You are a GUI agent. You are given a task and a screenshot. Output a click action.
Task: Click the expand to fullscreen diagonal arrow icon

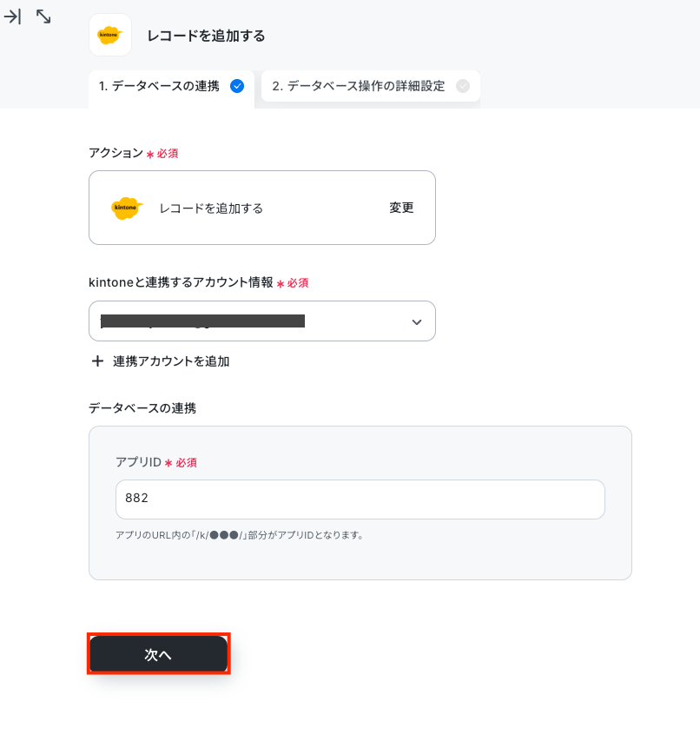tap(43, 17)
